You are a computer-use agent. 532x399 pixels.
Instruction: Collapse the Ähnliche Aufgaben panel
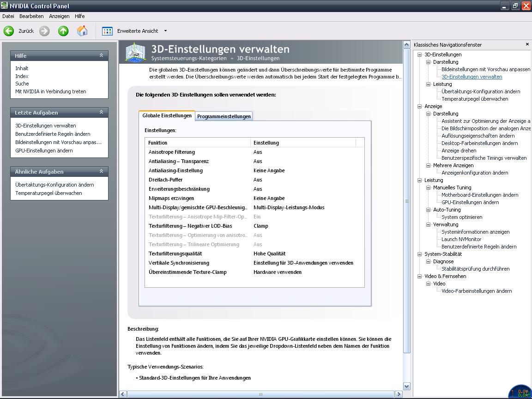click(x=101, y=171)
